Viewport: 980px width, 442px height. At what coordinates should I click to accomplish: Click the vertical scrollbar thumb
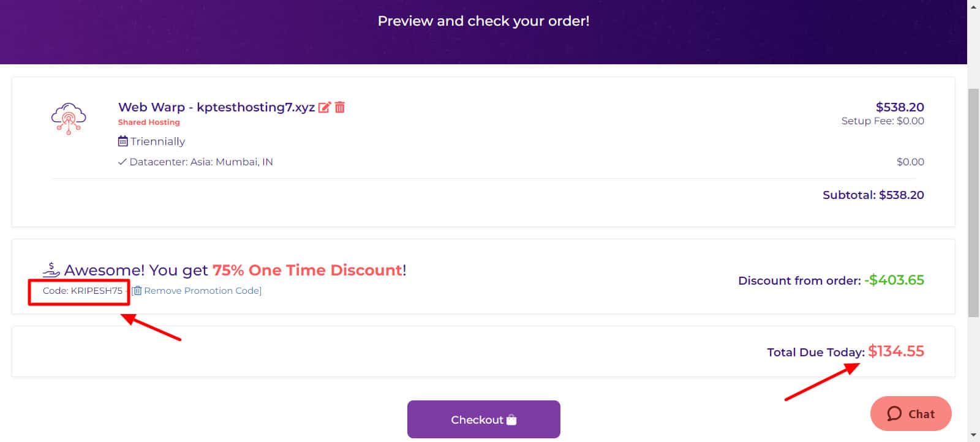974,203
